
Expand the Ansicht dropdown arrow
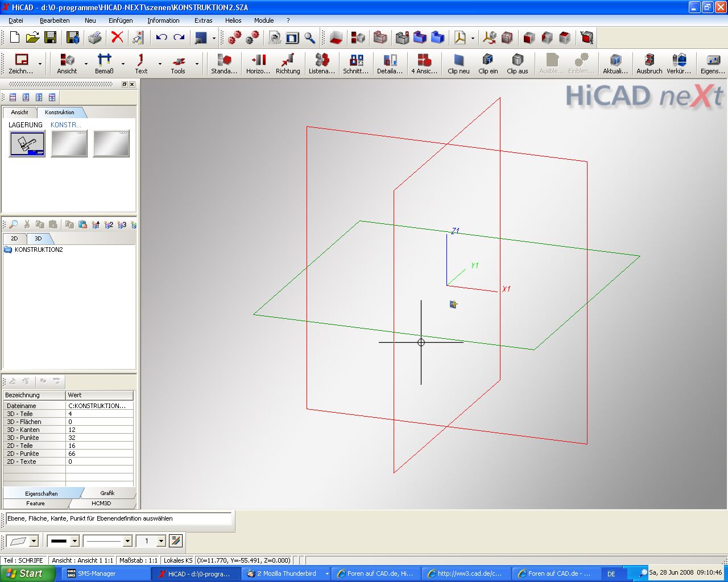pos(86,64)
